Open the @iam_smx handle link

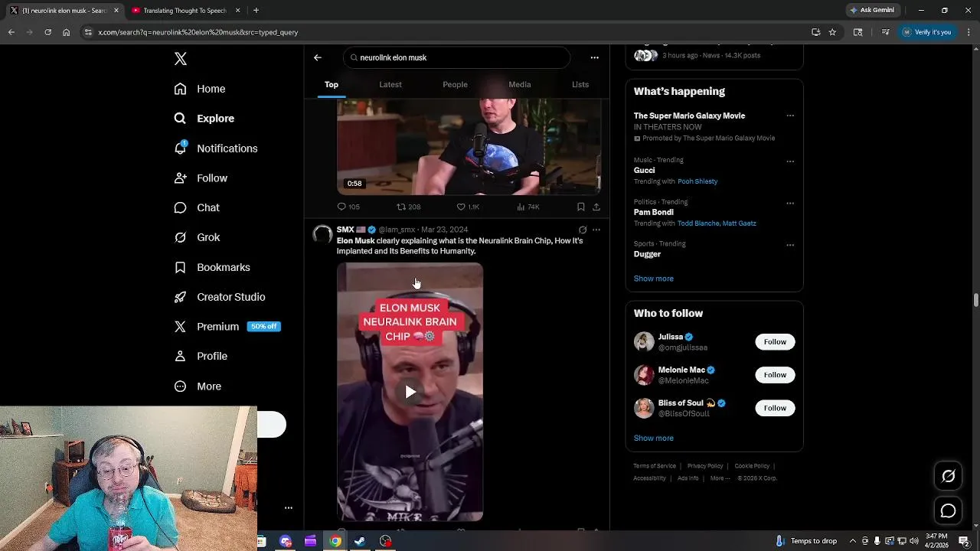[x=397, y=230]
